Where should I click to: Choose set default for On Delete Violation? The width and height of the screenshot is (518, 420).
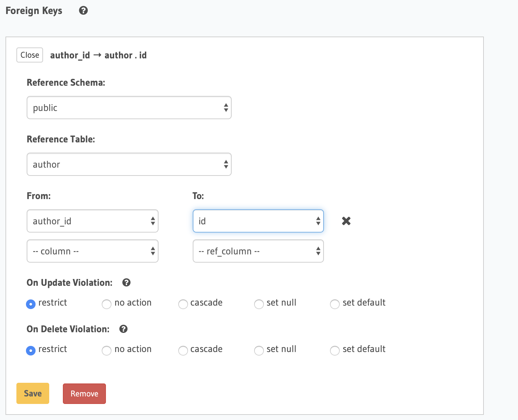335,350
